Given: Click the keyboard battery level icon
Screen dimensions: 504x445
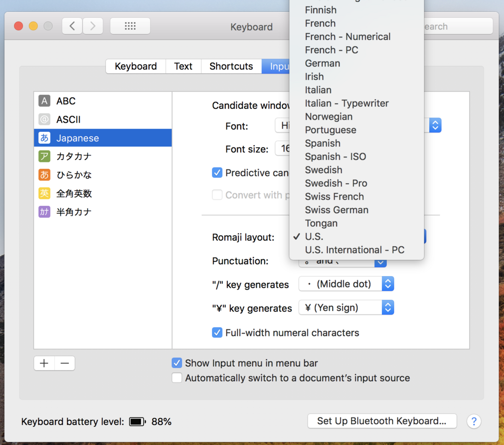Looking at the screenshot, I should click(x=137, y=421).
